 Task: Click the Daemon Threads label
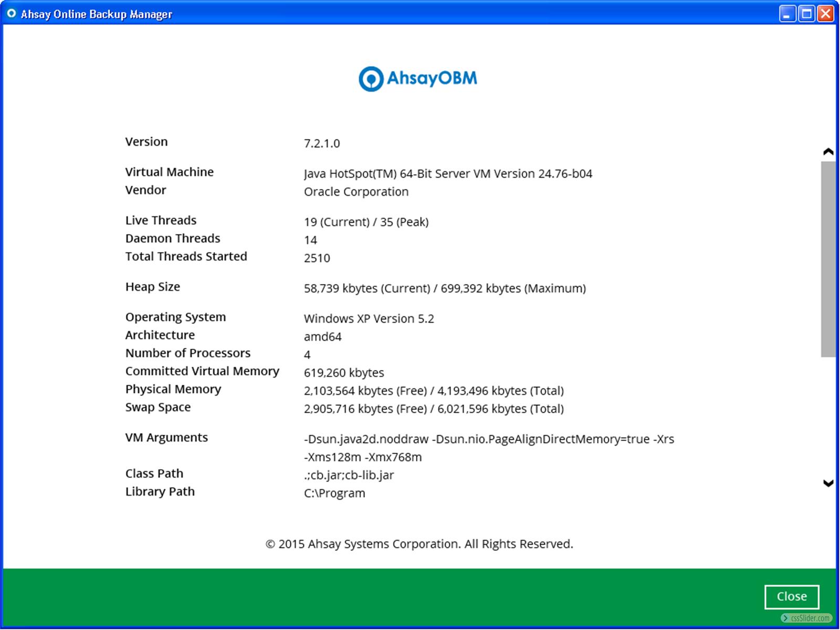coord(173,238)
